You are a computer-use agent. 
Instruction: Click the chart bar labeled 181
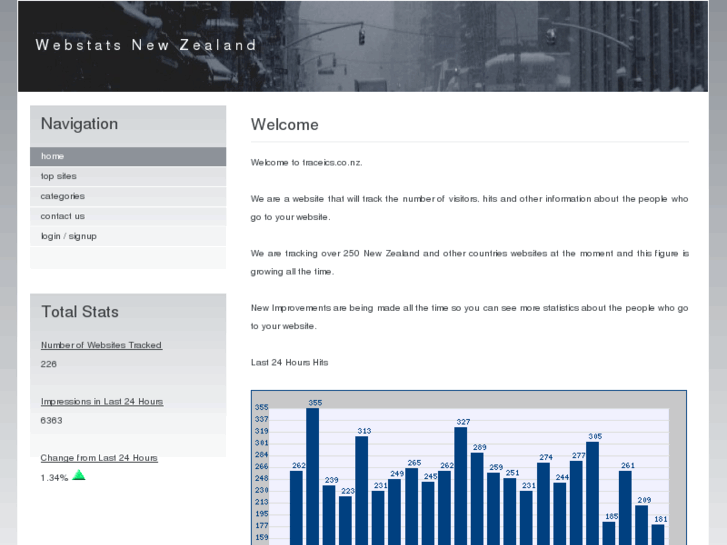658,535
